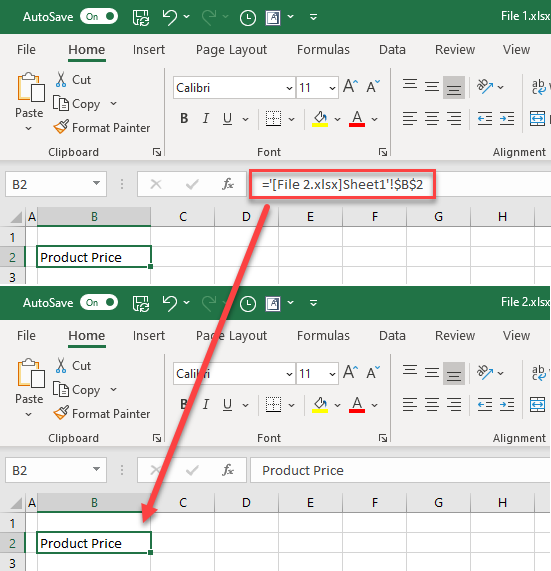Screen dimensions: 551x571
Task: Toggle AutoSave switch in File 2 window
Action: [99, 303]
